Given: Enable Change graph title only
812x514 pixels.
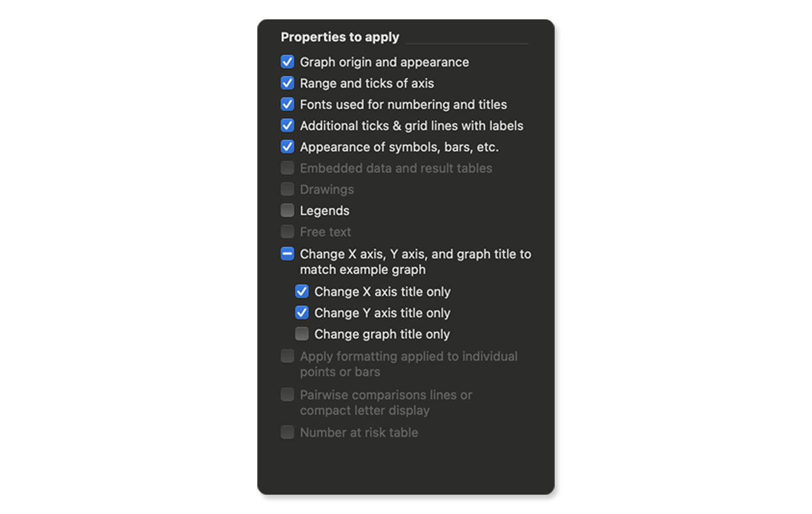Looking at the screenshot, I should [x=302, y=334].
